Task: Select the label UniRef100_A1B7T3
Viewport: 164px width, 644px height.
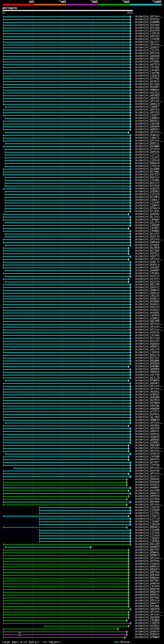Action: [147, 256]
